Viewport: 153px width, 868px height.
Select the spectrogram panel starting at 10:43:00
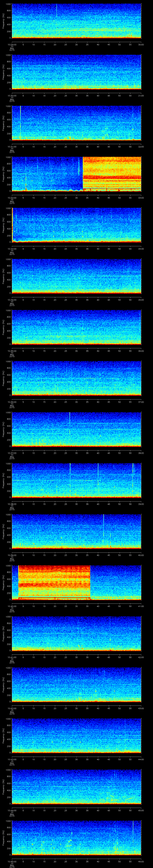(x=76, y=736)
